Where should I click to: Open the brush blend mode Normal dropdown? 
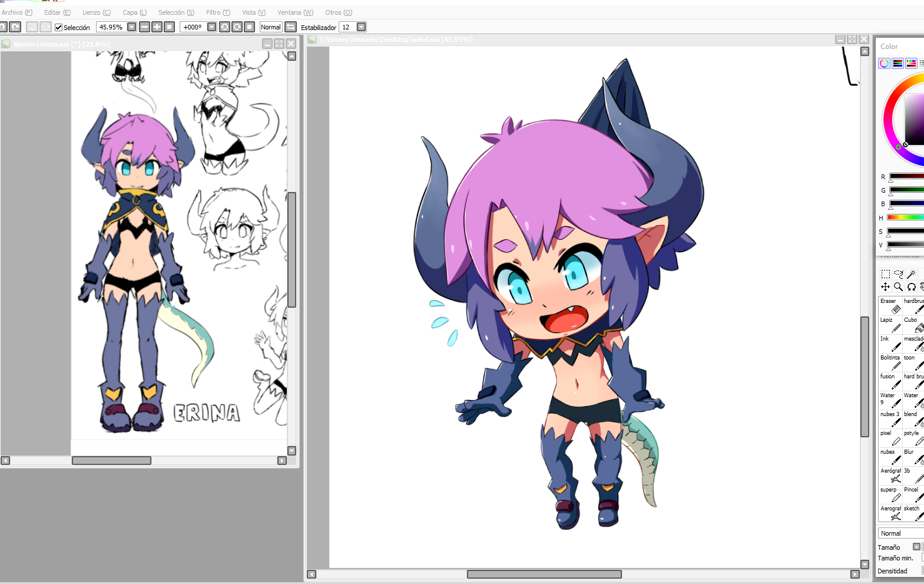click(x=901, y=533)
